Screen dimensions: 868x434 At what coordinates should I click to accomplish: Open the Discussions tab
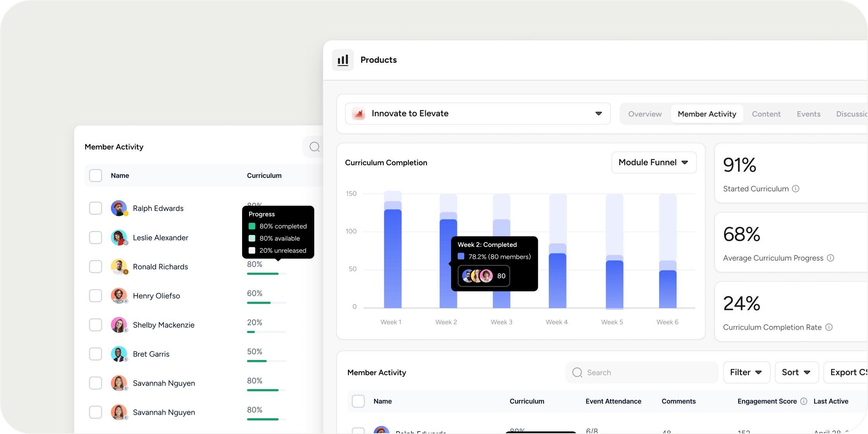click(851, 114)
